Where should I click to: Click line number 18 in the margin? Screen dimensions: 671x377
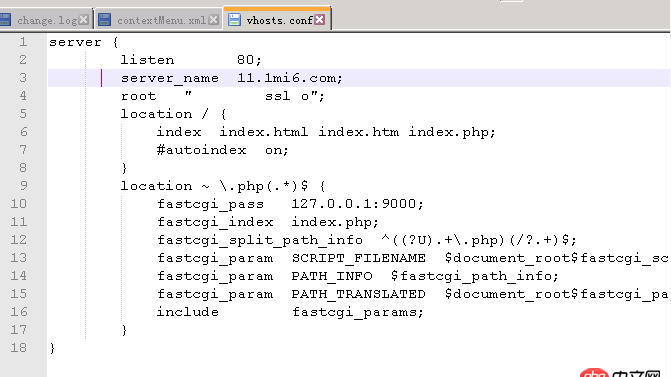click(19, 347)
